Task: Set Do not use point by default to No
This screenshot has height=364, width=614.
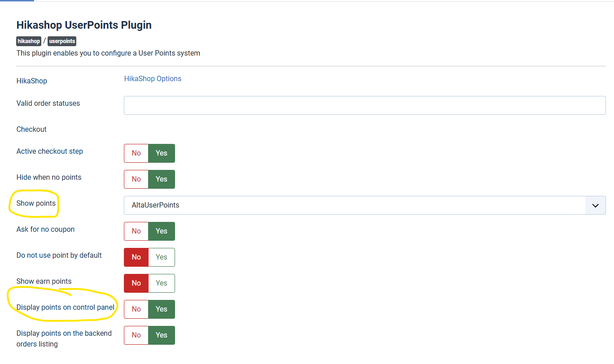Action: coord(136,257)
